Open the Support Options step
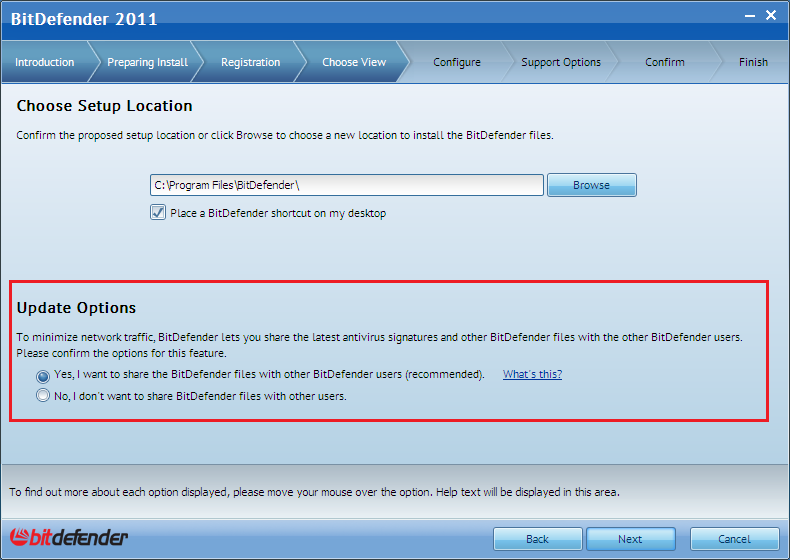Viewport: 790px width, 560px height. click(x=561, y=62)
